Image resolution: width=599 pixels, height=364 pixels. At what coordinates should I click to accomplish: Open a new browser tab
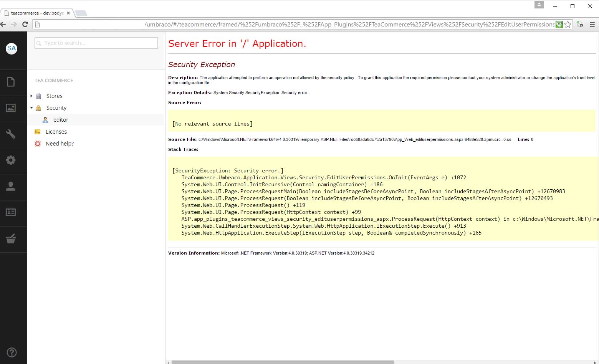tap(81, 13)
